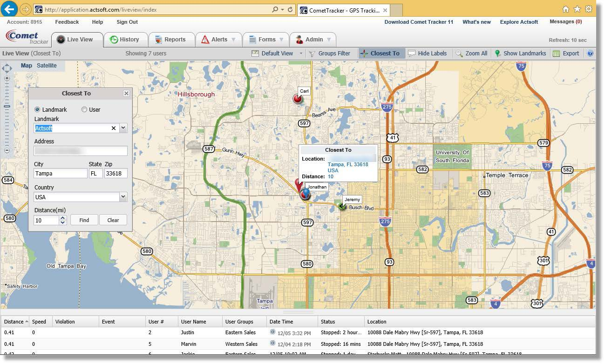This screenshot has height=364, width=605.
Task: Decrease Distance with the down stepper arrow
Action: 63,222
